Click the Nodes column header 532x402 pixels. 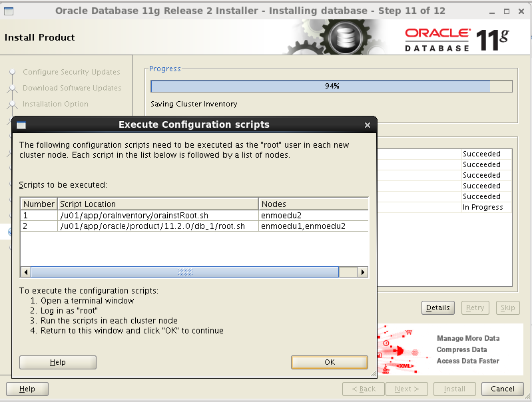coord(314,204)
